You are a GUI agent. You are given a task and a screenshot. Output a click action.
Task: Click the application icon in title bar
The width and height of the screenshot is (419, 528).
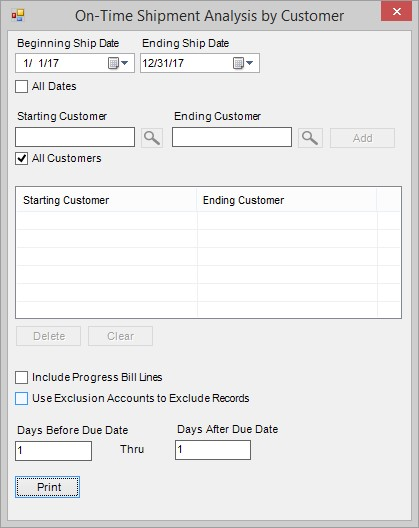[x=18, y=15]
